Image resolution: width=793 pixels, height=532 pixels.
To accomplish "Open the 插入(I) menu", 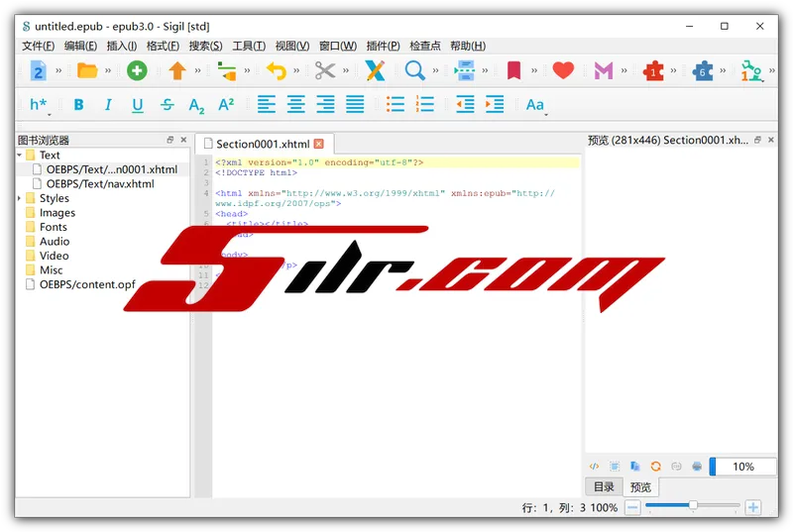I will coord(121,46).
